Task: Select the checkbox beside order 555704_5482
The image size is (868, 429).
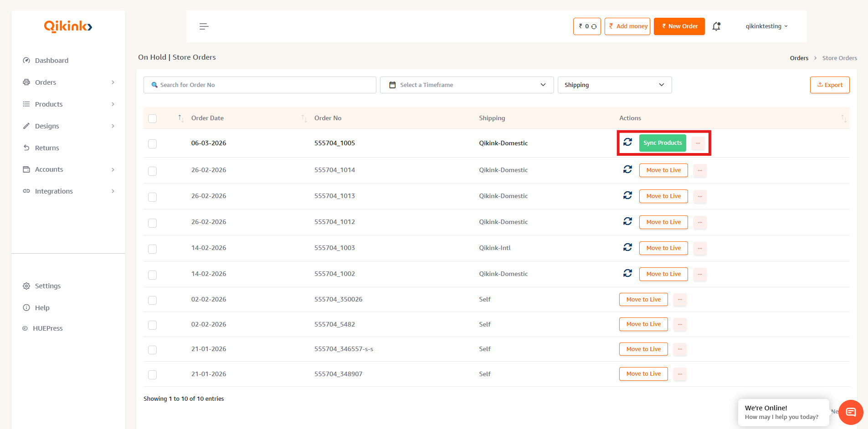Action: click(x=152, y=325)
